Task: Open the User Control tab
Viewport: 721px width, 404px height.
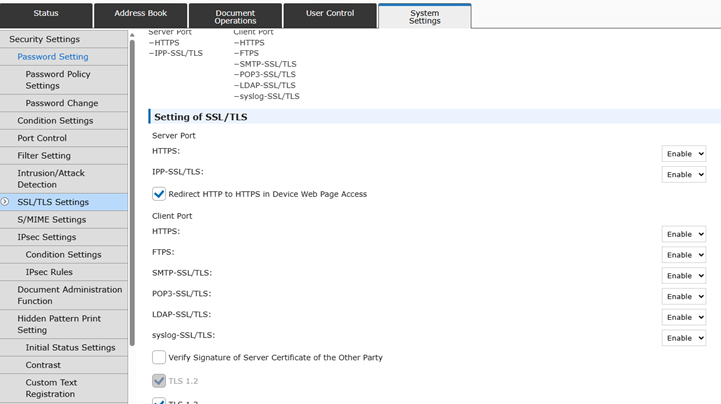Action: pyautogui.click(x=329, y=14)
